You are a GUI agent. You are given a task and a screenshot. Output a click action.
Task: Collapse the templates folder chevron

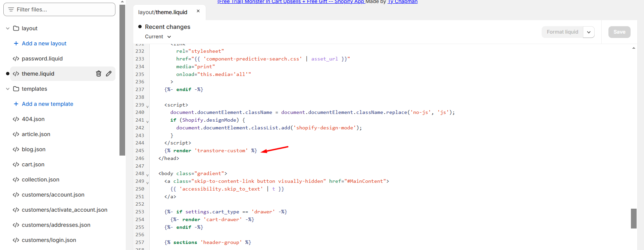tap(8, 89)
